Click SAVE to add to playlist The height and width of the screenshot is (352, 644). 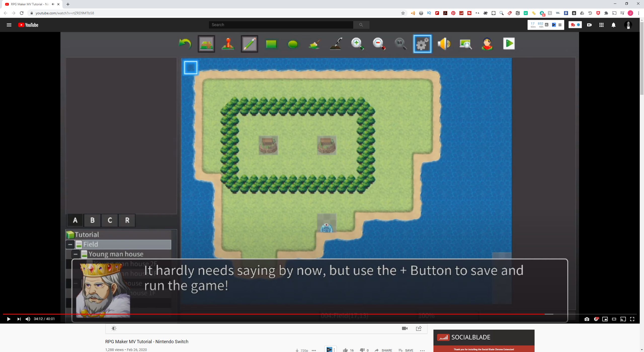coord(406,350)
